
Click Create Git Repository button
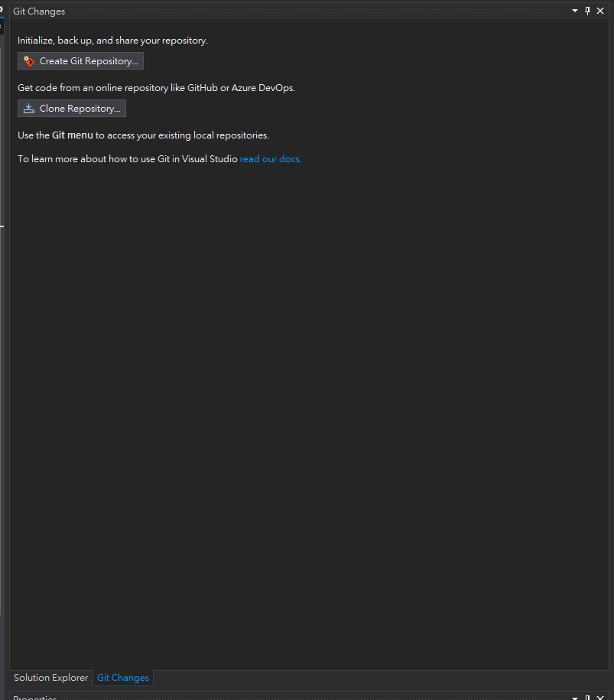[x=80, y=60]
